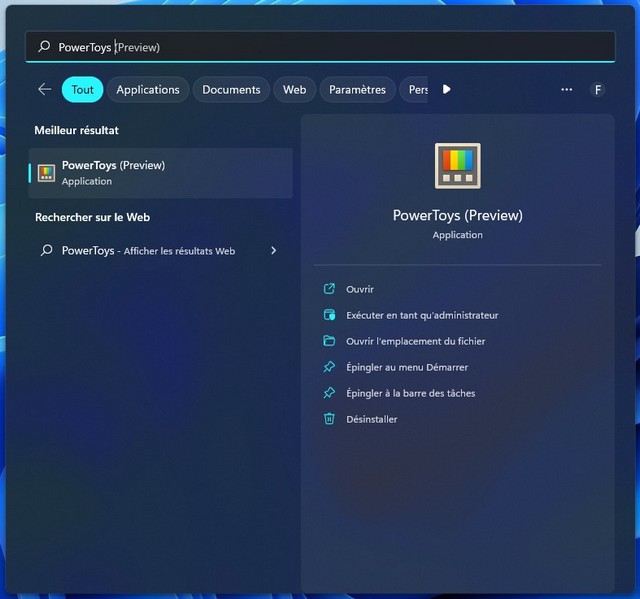Screen dimensions: 640x599
Task: Click the Ouvrir open icon
Action: click(329, 289)
